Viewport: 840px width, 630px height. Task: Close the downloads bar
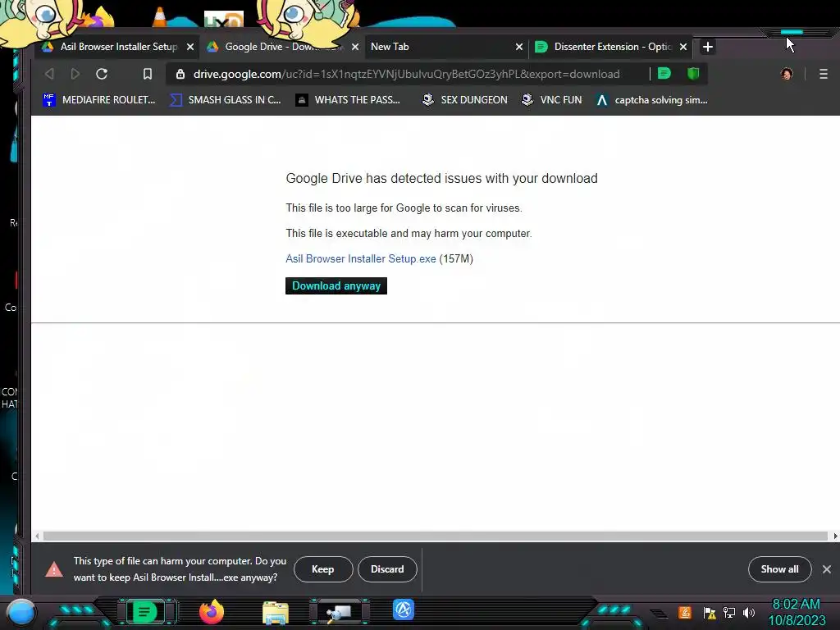click(827, 569)
